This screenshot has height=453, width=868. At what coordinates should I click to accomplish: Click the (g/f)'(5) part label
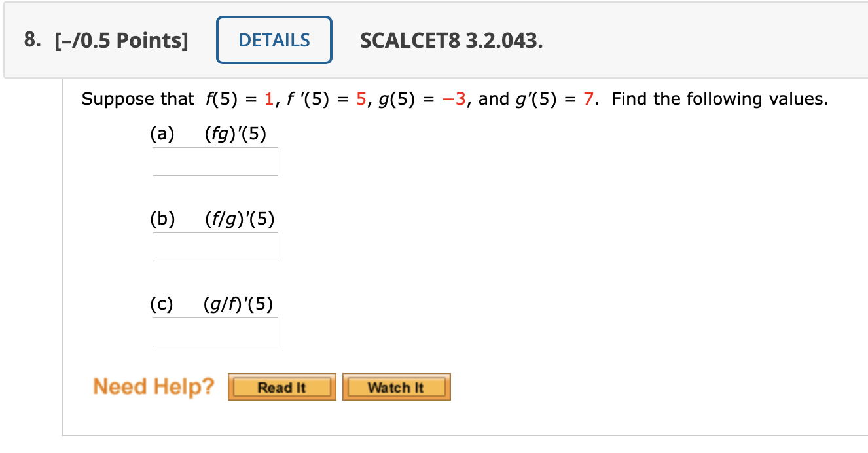[x=239, y=304]
